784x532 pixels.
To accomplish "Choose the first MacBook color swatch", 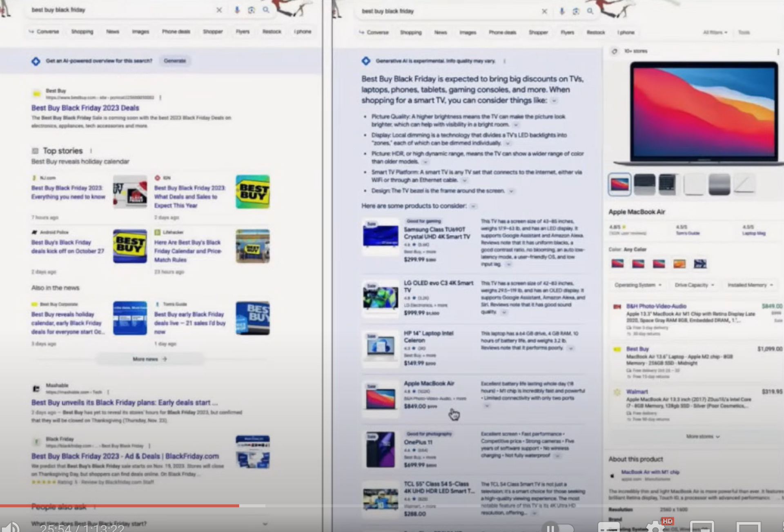I will [617, 264].
